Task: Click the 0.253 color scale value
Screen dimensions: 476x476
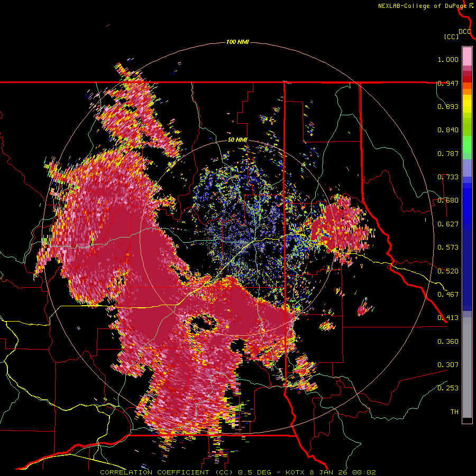Action: coord(448,388)
